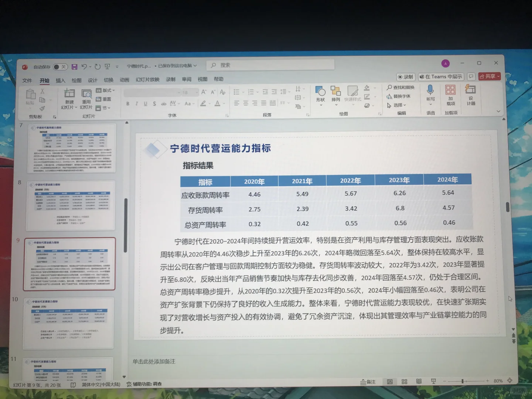532x399 pixels.
Task: Click the red 共享 share button
Action: coord(490,76)
